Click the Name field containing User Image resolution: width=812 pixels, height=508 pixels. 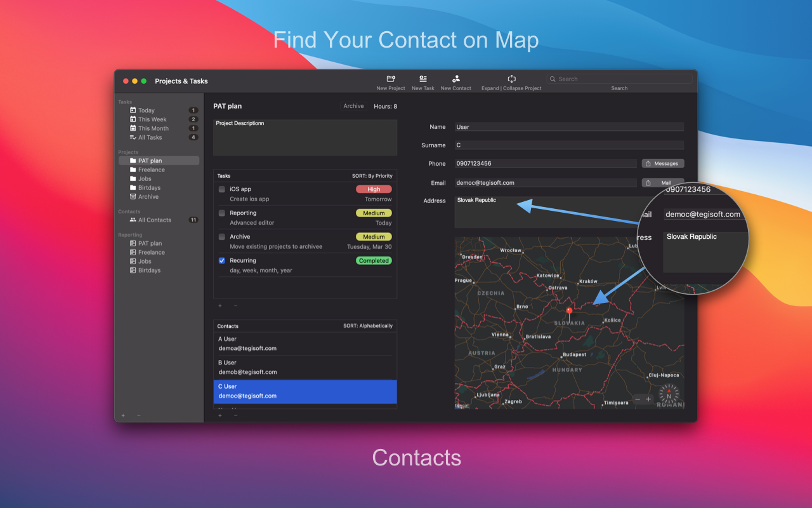point(569,127)
